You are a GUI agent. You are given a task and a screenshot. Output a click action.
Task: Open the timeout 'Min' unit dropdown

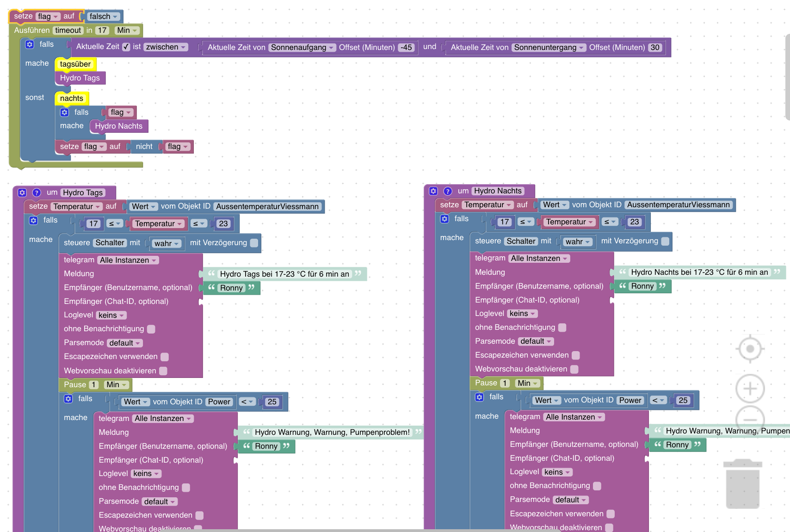127,31
